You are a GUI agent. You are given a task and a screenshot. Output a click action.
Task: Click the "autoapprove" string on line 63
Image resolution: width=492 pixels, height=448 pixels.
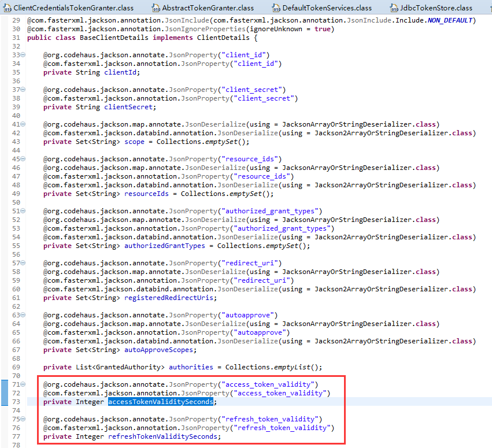pyautogui.click(x=250, y=315)
